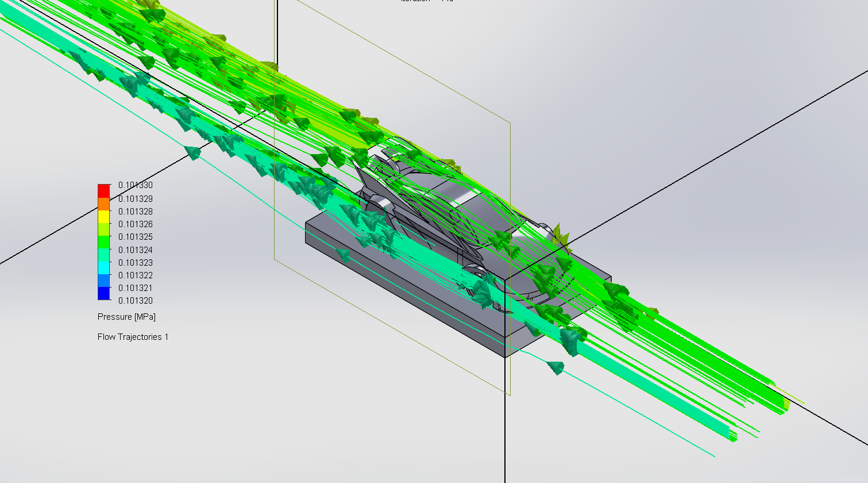Click the dark blue bottom segment of the legend
The width and height of the screenshot is (868, 483).
coord(104,293)
